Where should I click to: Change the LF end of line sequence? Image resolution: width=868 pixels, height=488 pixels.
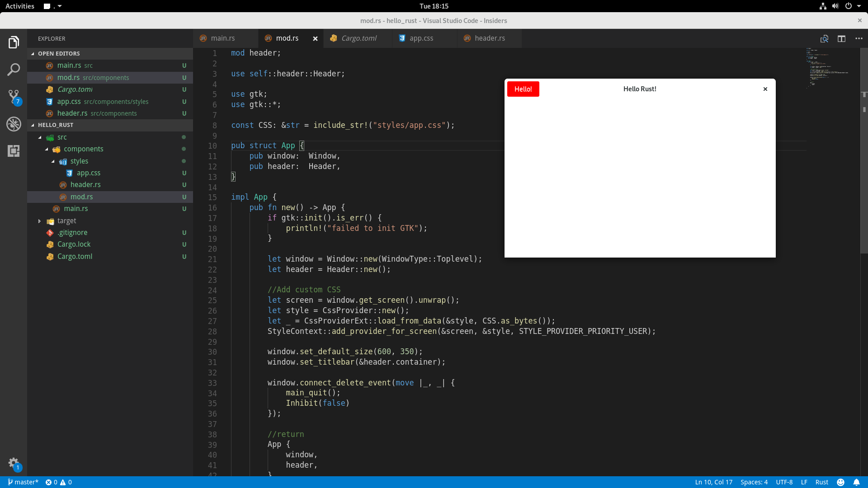click(804, 482)
